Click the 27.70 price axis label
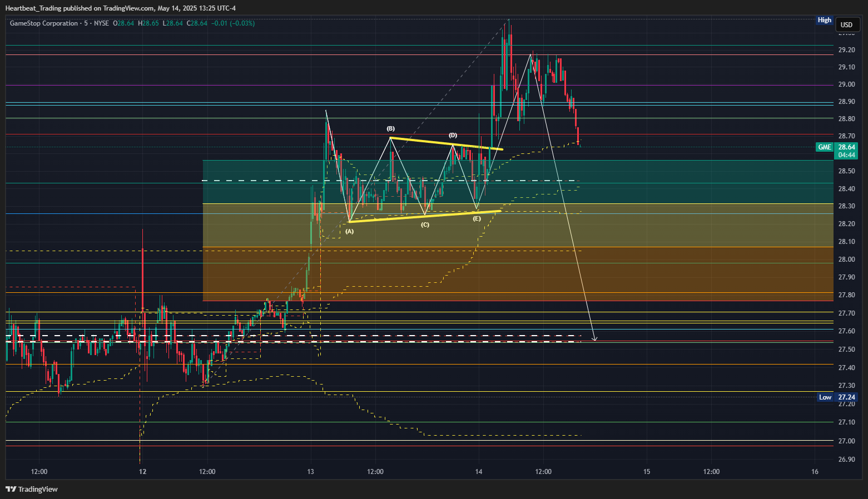This screenshot has width=868, height=499. coord(846,313)
